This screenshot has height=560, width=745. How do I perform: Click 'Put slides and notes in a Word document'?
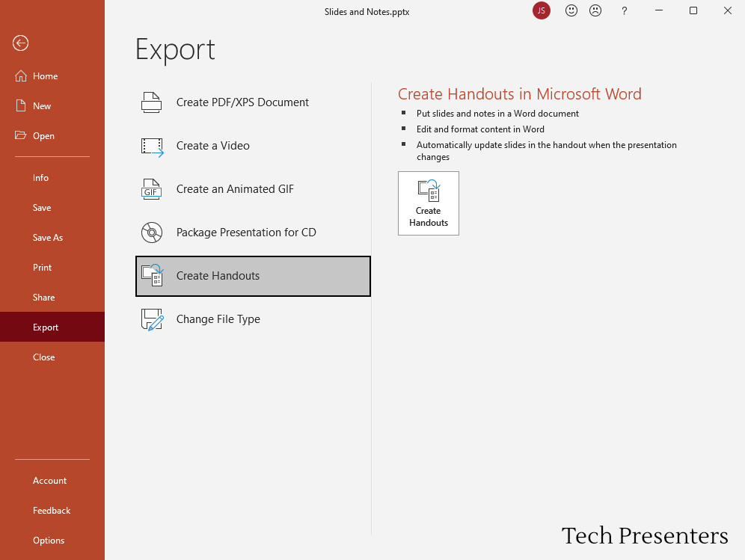tap(497, 114)
